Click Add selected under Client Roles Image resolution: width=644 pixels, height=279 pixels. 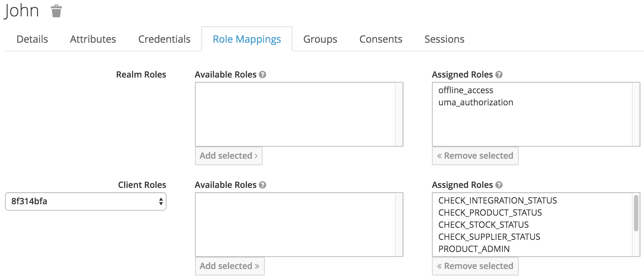coord(229,266)
